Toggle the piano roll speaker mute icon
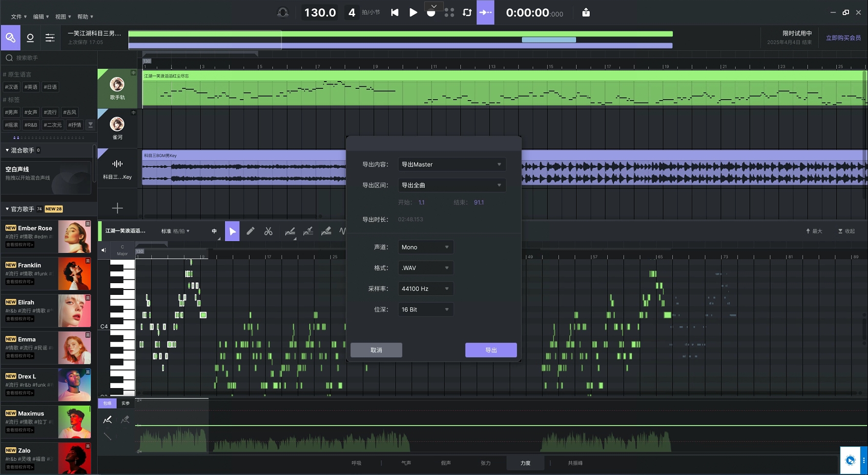 [104, 250]
